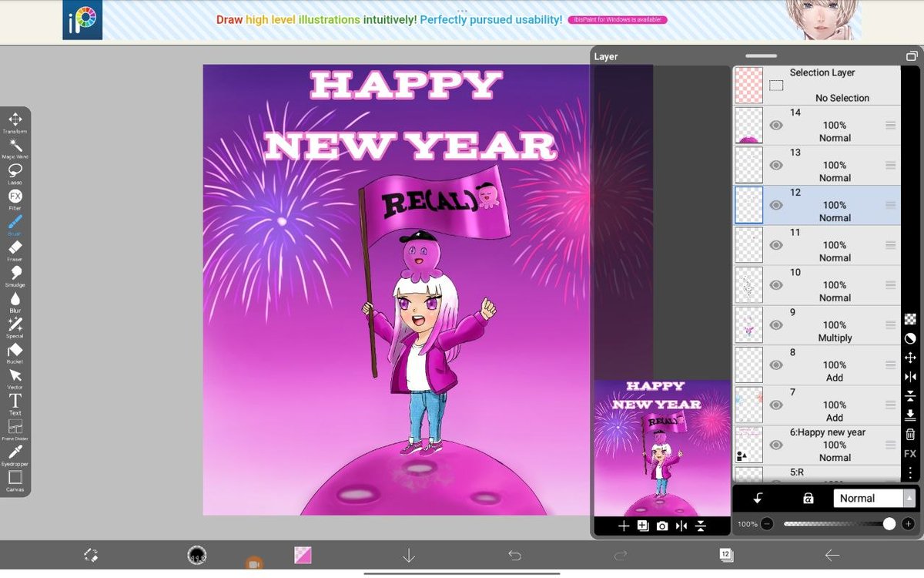924x578 pixels.
Task: Select the Brush tool
Action: click(15, 224)
